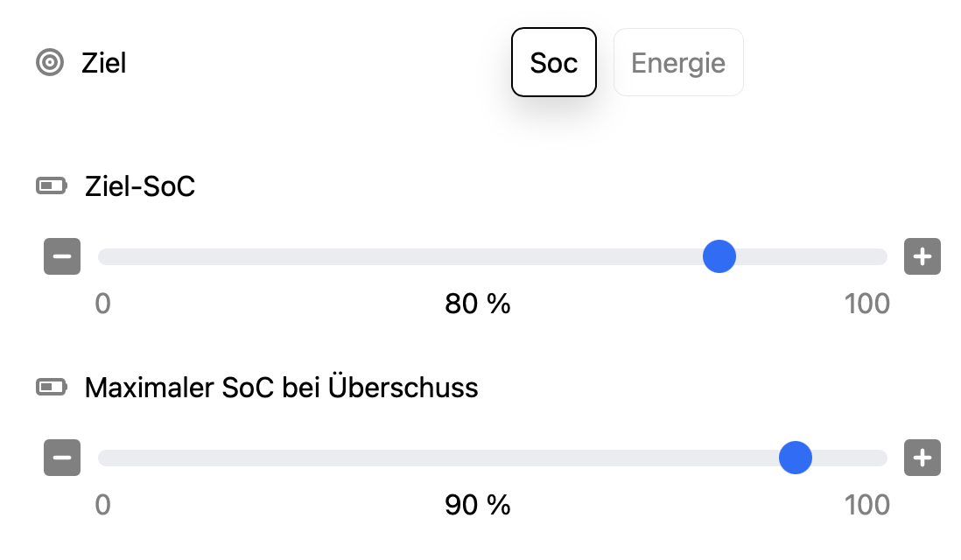
Task: Select the Soc target mode
Action: tap(554, 63)
